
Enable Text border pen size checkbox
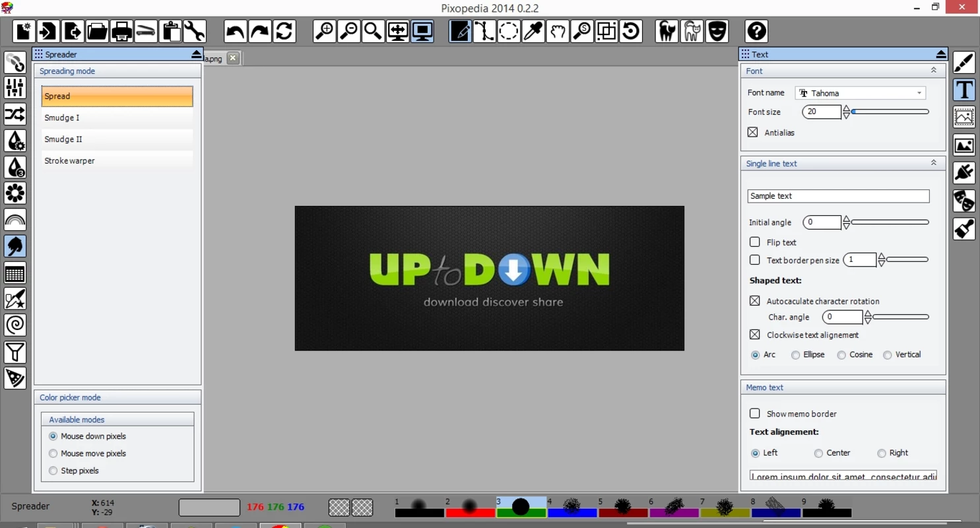click(755, 260)
